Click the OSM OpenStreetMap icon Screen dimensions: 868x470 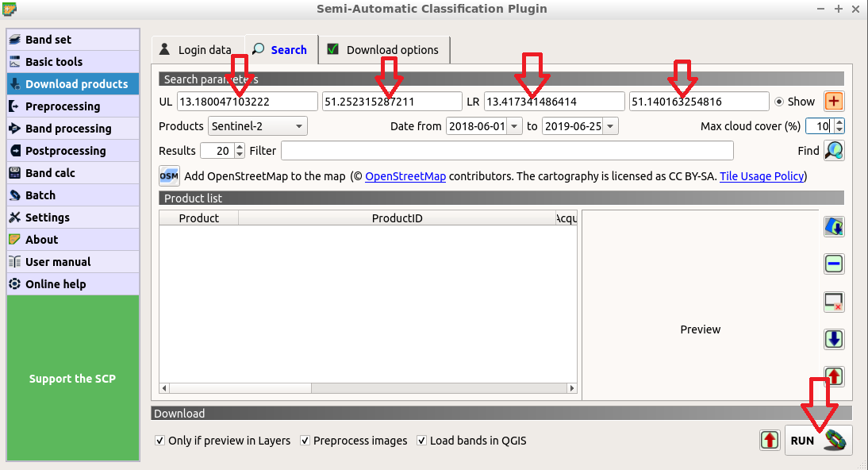point(169,176)
